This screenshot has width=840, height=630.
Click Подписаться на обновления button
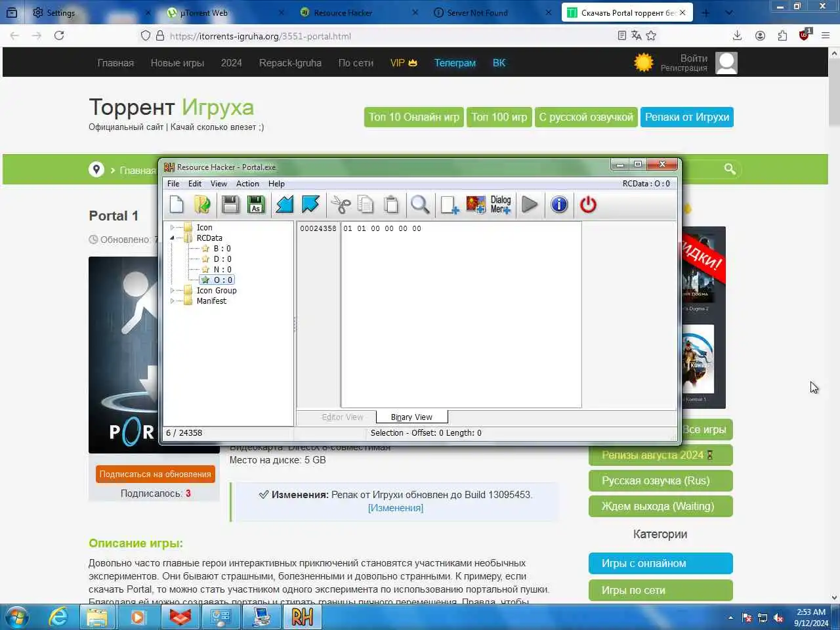click(156, 474)
